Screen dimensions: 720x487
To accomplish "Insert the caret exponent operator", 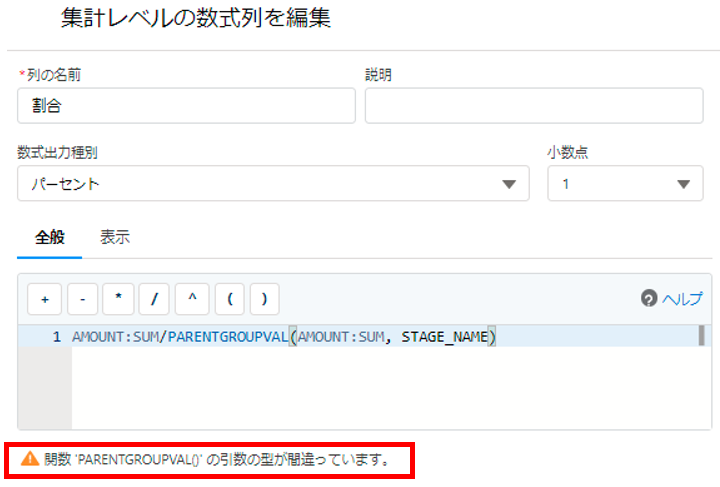I will [x=192, y=299].
